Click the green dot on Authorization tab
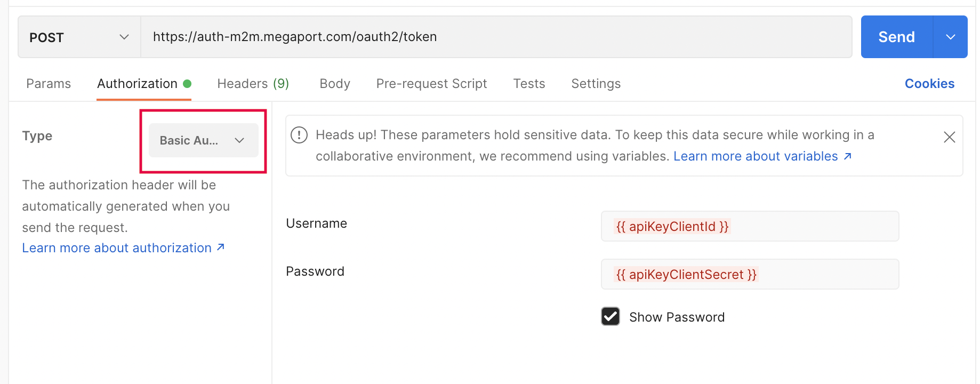This screenshot has width=980, height=384. tap(188, 83)
